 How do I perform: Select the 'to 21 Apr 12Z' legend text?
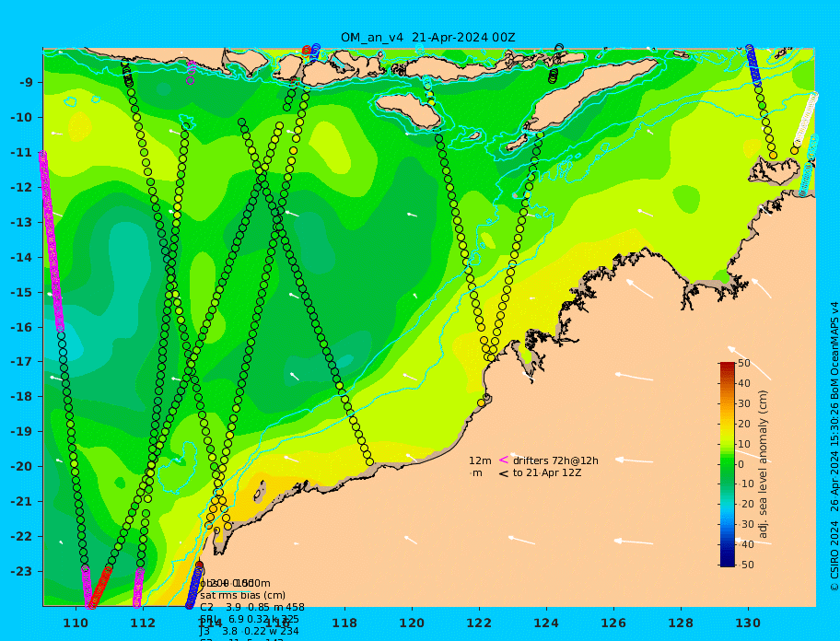point(547,472)
